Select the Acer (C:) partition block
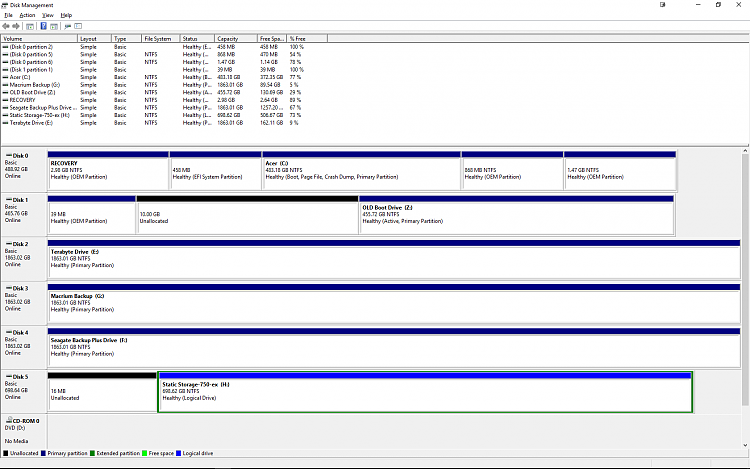The image size is (750, 469). (360, 172)
